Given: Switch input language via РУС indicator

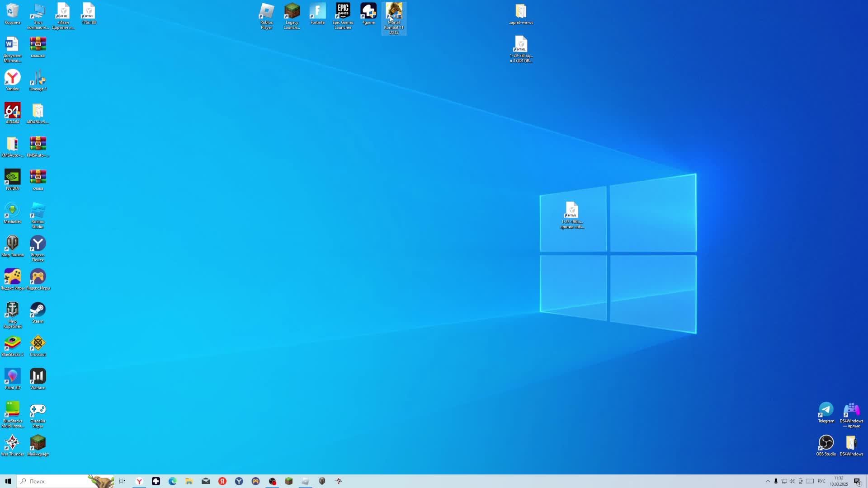Looking at the screenshot, I should [821, 481].
